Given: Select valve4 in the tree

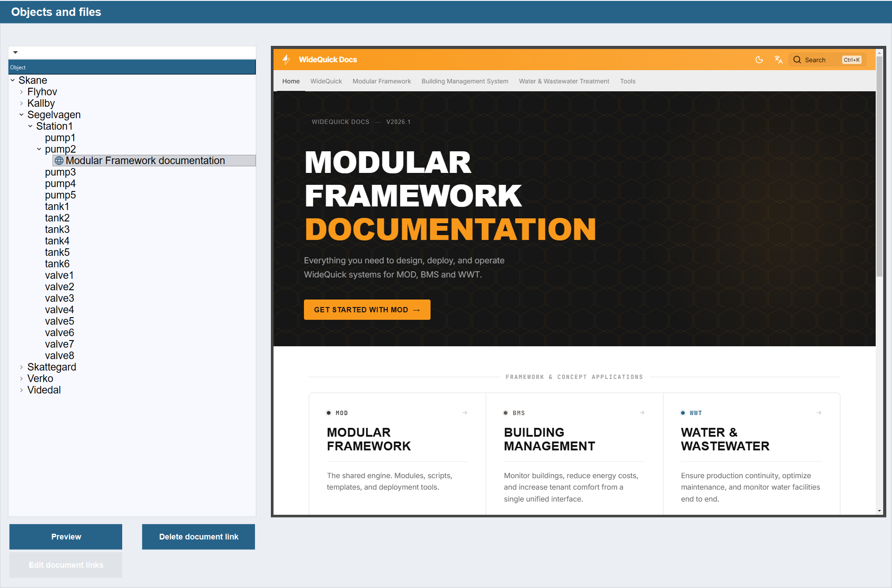Looking at the screenshot, I should tap(59, 310).
